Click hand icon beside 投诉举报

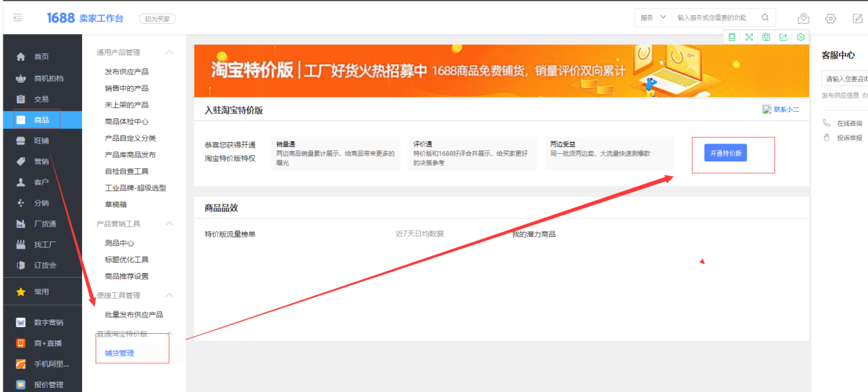click(x=826, y=138)
